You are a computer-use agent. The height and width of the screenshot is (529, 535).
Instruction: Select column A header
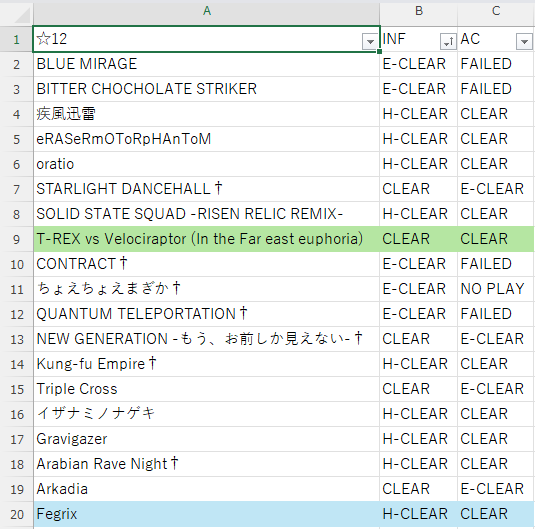coord(206,11)
